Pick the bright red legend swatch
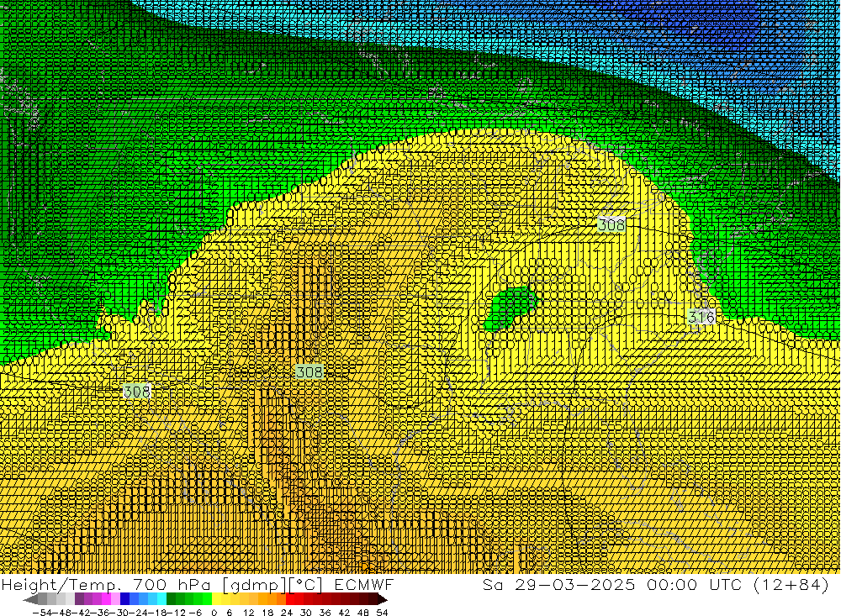This screenshot has width=841, height=616. [290, 599]
